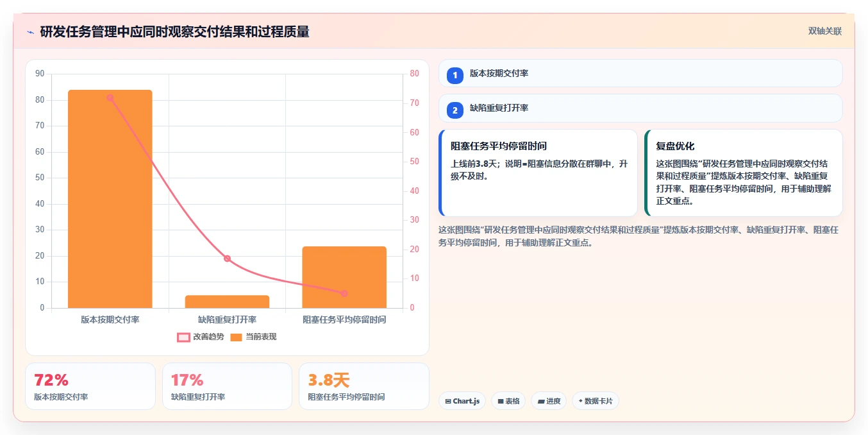Screen dimensions: 868x435
Task: Toggle 改善趋势 legend swatch
Action: click(x=183, y=337)
